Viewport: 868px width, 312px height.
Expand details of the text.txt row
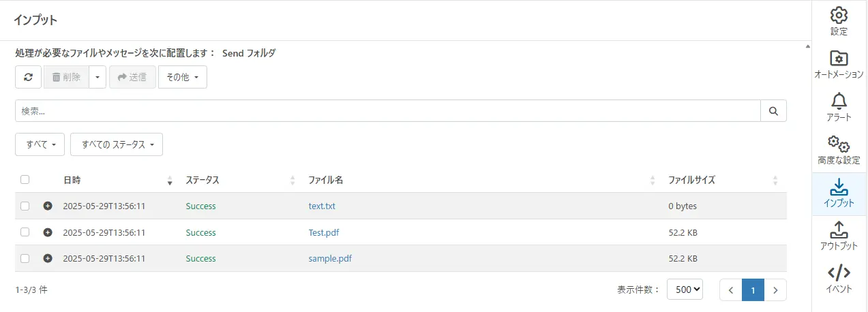48,206
